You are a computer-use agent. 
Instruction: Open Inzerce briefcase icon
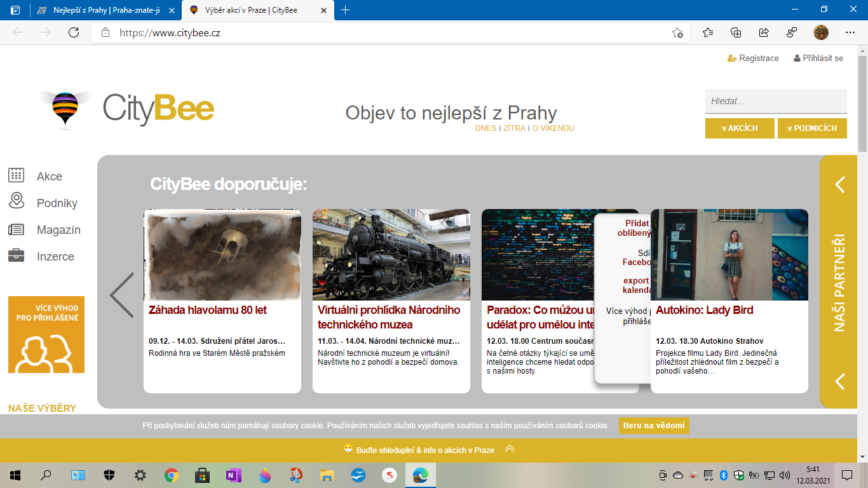(17, 256)
